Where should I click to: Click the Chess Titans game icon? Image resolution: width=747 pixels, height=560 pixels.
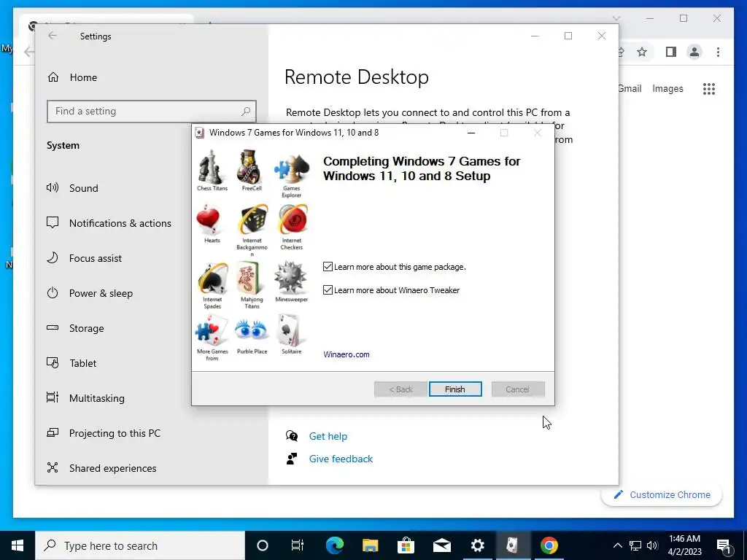click(x=211, y=167)
